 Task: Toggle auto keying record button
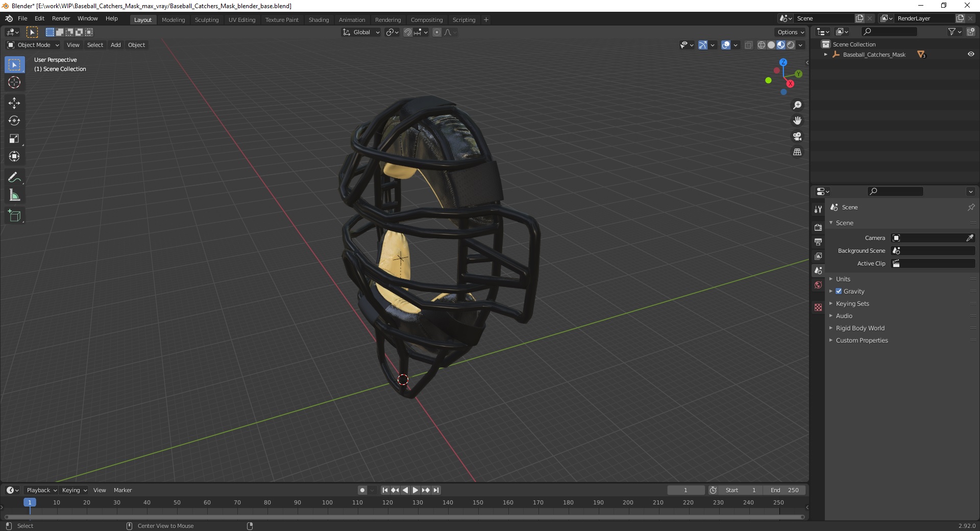click(x=362, y=490)
